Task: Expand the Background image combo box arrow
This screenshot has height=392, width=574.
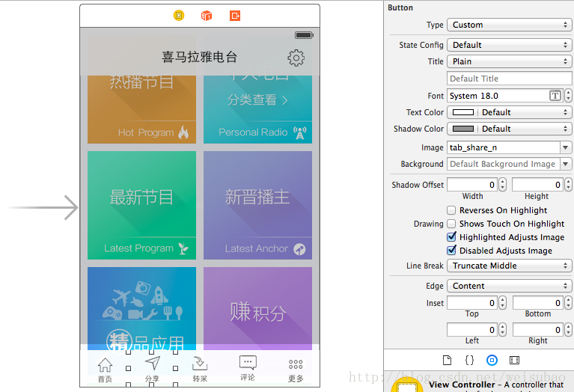Action: coord(566,164)
